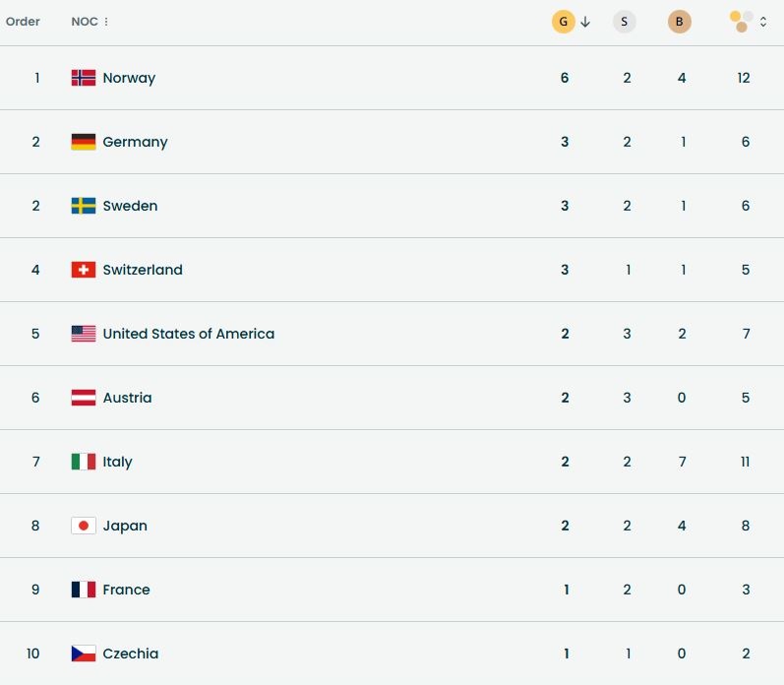Open the France country link
Screen dimensions: 784x685
[x=126, y=590]
